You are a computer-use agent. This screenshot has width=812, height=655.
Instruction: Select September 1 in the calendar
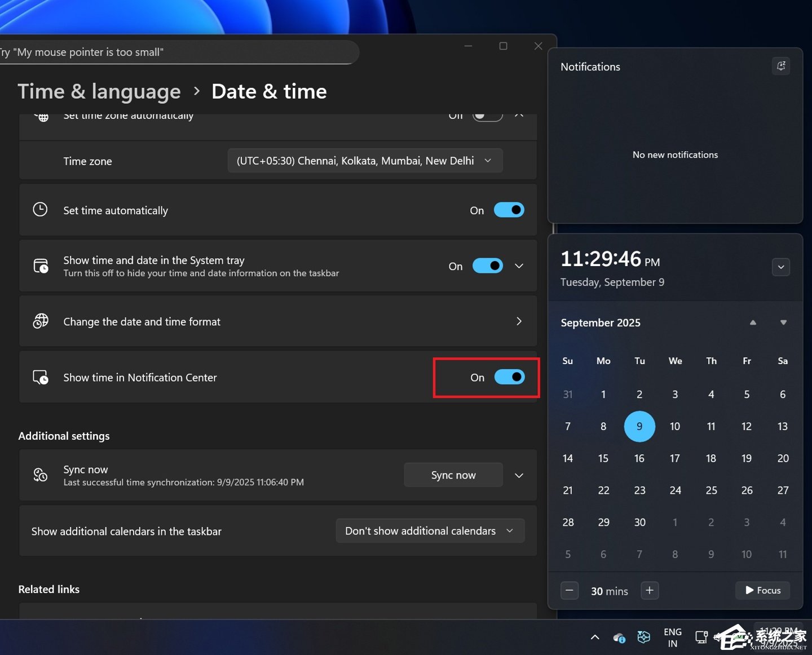(x=603, y=394)
